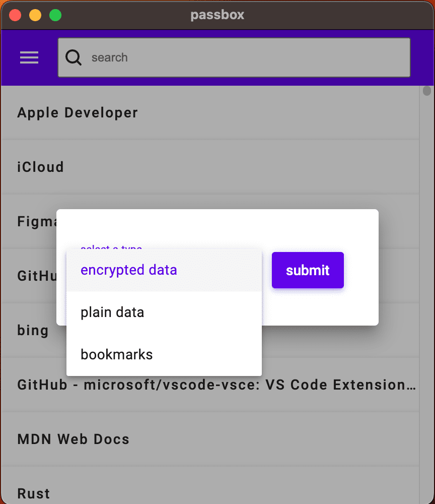
Task: Select the encrypted data option
Action: click(164, 270)
